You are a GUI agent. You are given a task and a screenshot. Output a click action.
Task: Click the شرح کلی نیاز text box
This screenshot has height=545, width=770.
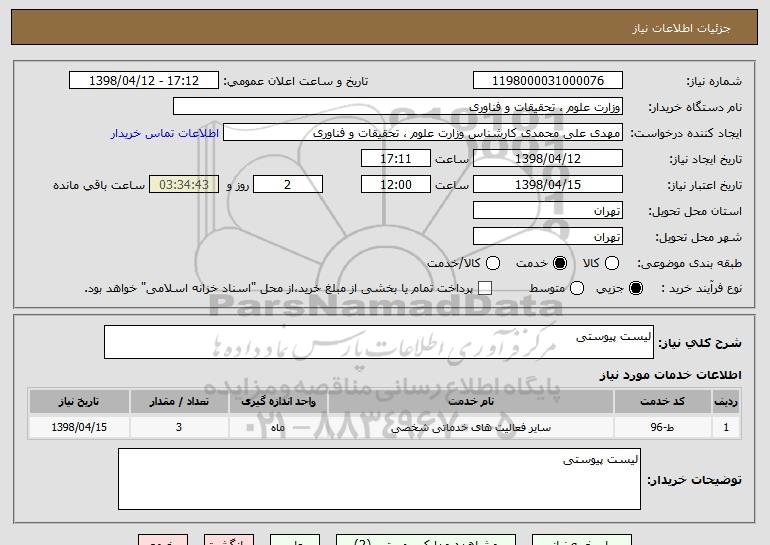pos(379,342)
